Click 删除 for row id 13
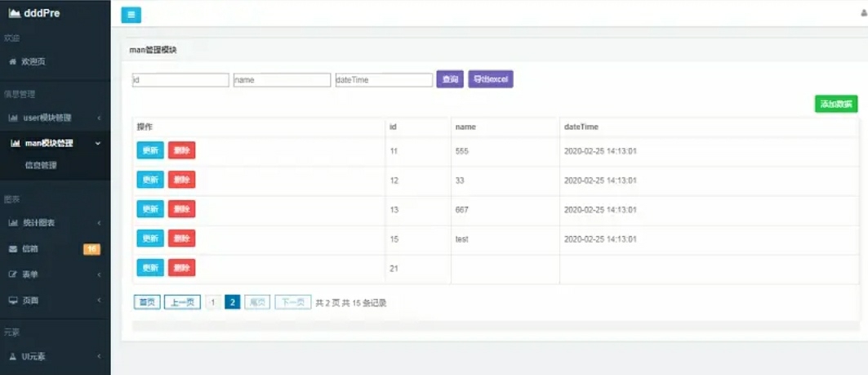The width and height of the screenshot is (868, 375). pos(181,209)
